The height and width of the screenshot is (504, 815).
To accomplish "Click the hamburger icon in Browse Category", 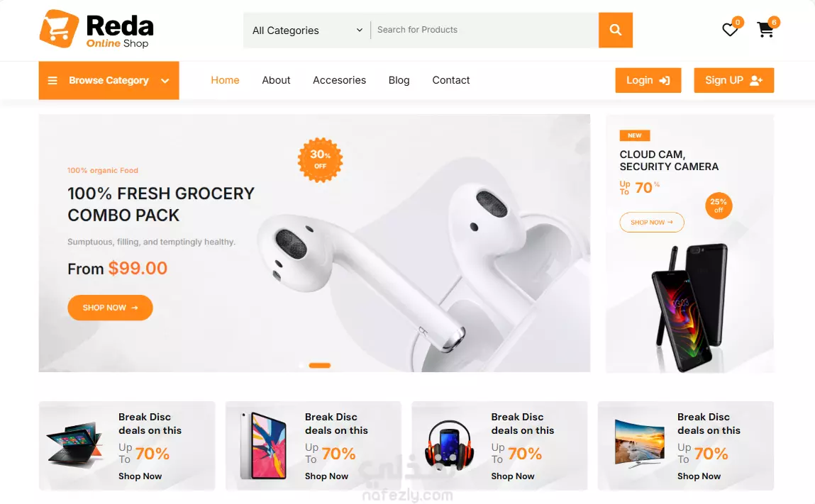I will pyautogui.click(x=52, y=81).
